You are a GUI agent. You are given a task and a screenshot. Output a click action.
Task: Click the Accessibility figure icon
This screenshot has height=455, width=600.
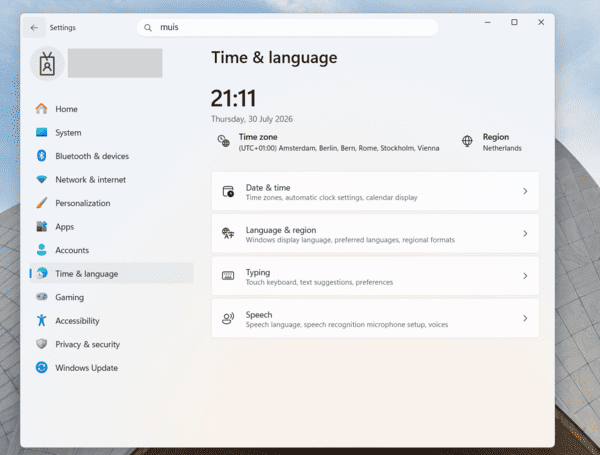[41, 320]
